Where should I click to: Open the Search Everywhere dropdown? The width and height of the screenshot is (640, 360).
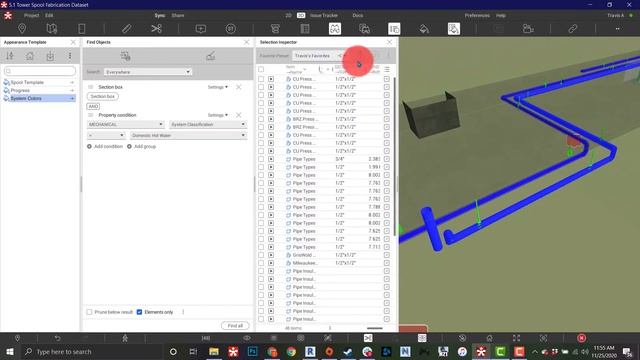(x=148, y=72)
